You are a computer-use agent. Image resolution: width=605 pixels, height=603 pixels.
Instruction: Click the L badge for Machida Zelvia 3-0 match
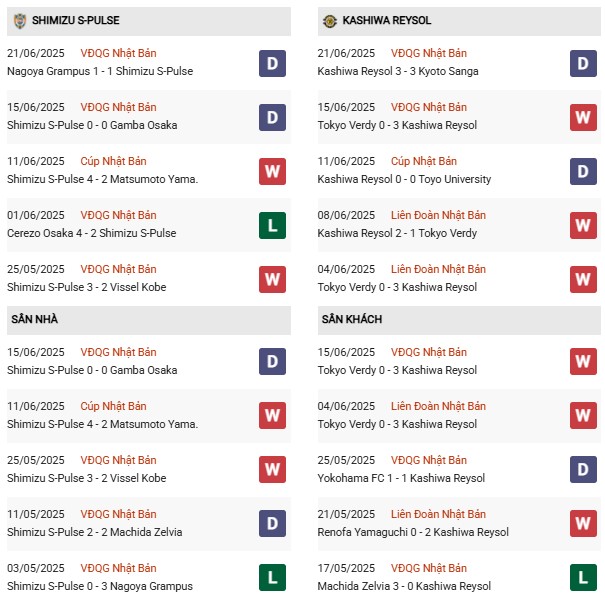coord(583,578)
